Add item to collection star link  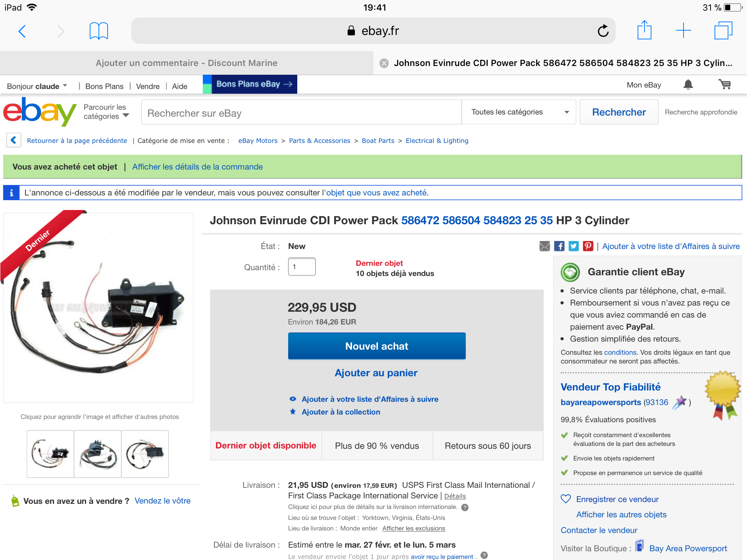point(341,412)
